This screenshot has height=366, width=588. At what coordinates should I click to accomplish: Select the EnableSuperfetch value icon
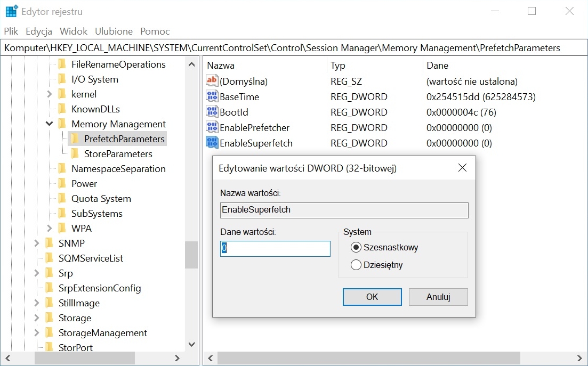coord(212,143)
